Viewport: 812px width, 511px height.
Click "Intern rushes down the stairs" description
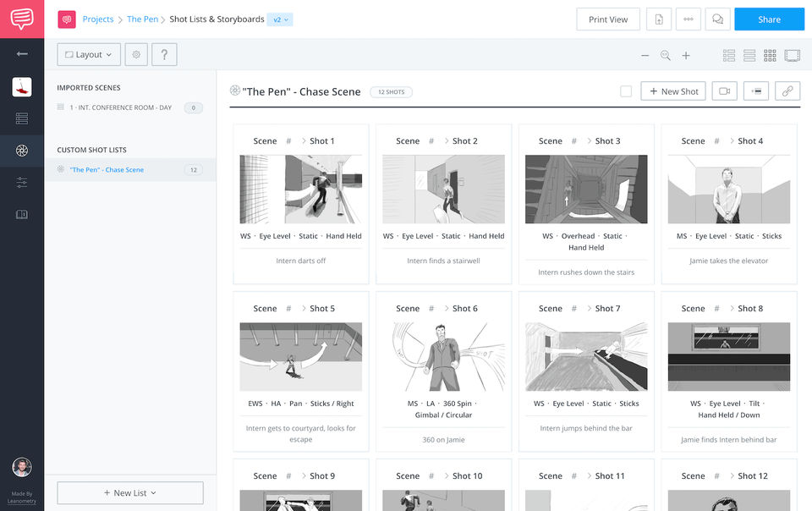click(586, 272)
